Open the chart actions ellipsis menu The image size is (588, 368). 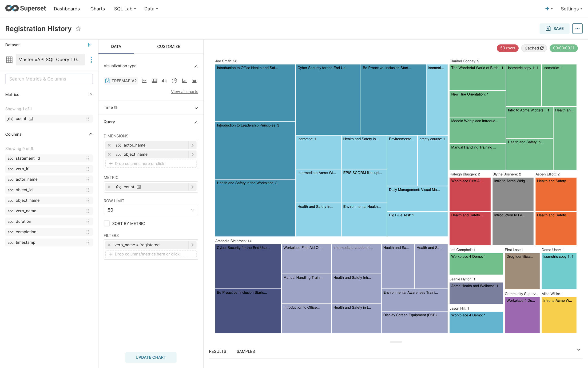577,28
